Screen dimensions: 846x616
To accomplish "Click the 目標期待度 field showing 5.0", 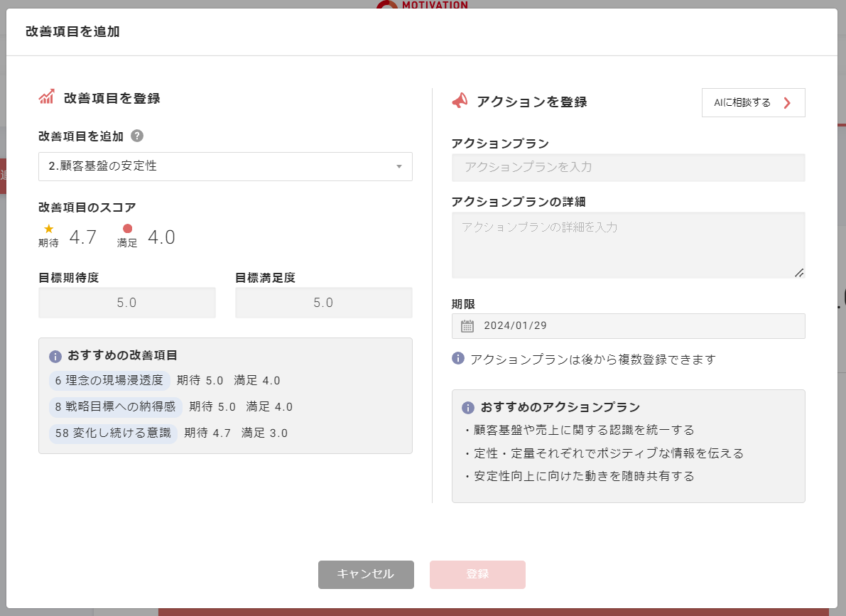I will [126, 302].
